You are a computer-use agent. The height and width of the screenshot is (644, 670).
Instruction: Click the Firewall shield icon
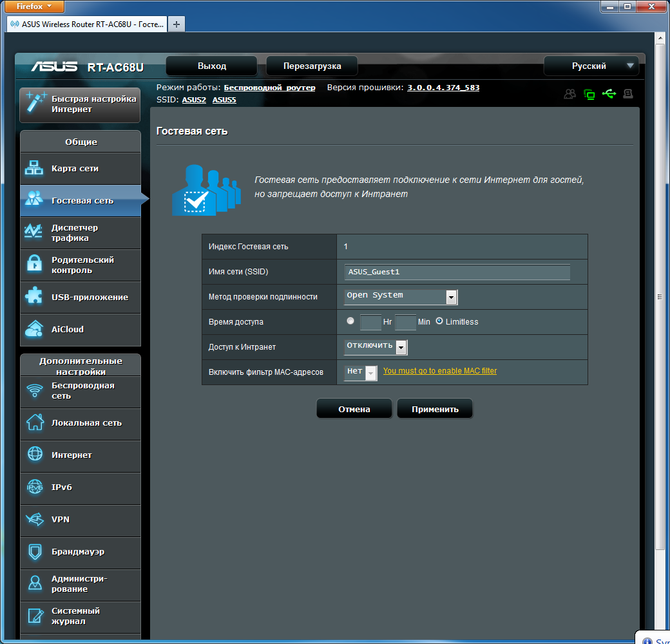coord(35,551)
